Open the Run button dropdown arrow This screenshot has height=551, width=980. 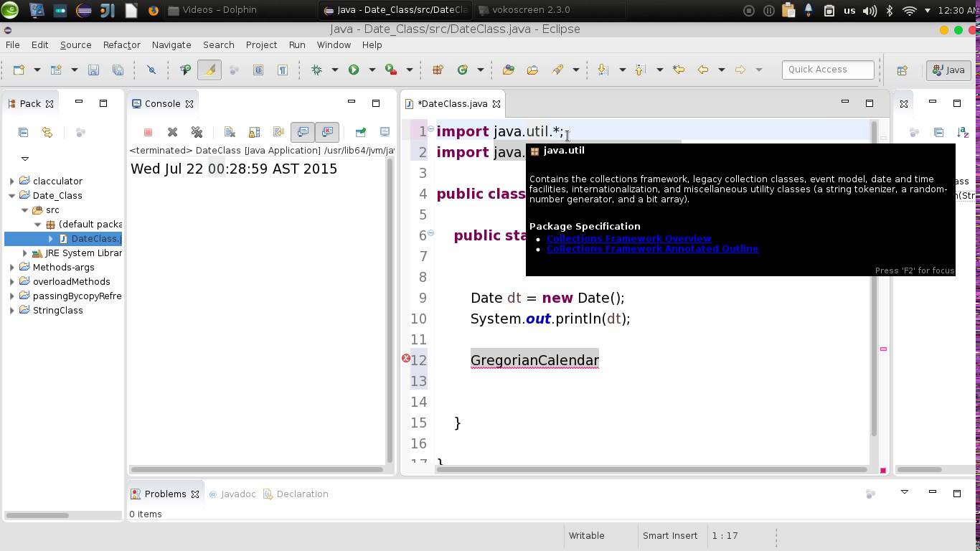click(372, 70)
